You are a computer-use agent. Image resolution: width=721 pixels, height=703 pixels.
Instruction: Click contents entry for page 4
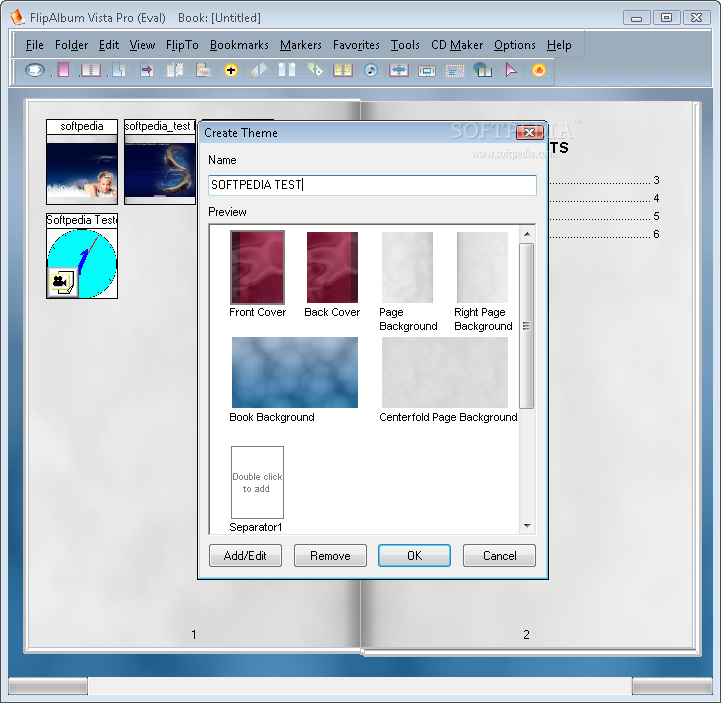[x=605, y=198]
